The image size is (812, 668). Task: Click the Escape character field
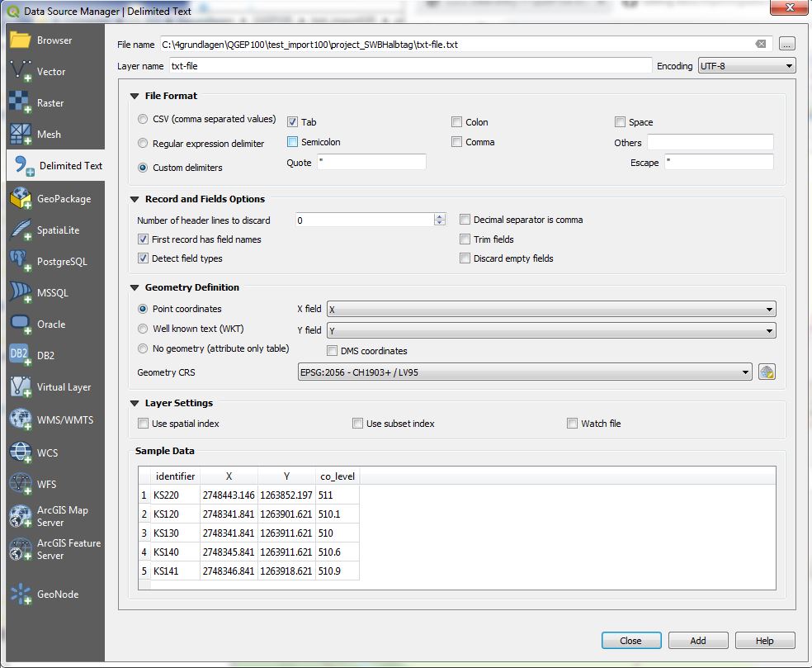719,162
